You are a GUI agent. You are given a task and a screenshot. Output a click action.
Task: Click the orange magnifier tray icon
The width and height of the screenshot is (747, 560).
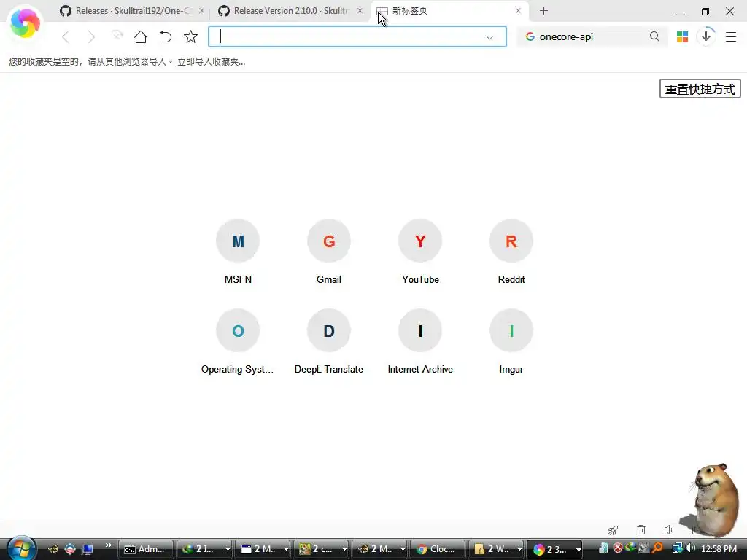coord(657,548)
